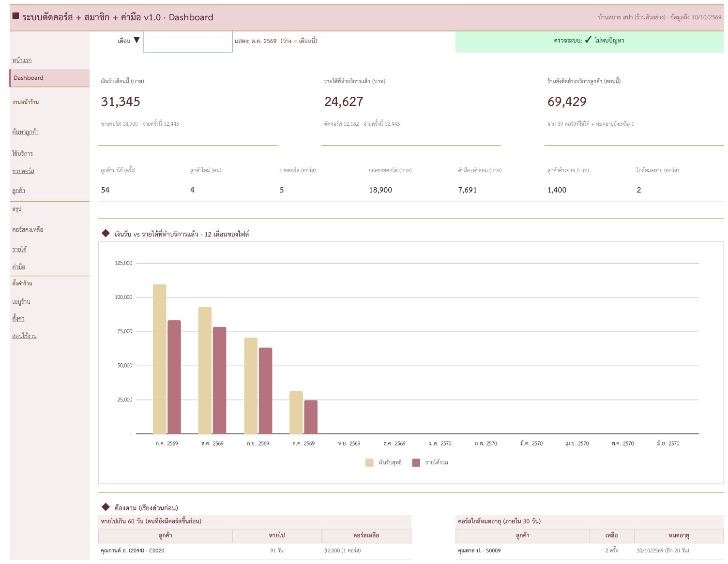Click the beige bar for ก.ค. 2569
This screenshot has width=728, height=564.
click(x=159, y=359)
